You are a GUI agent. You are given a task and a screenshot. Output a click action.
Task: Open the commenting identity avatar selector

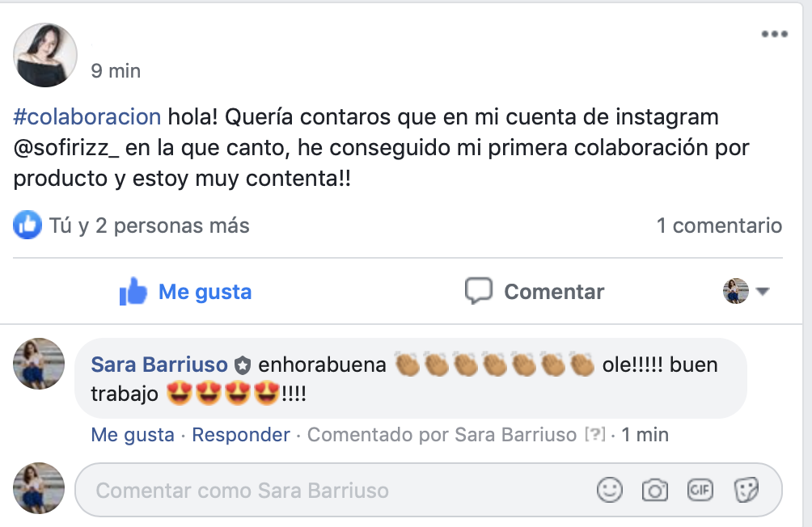736,291
